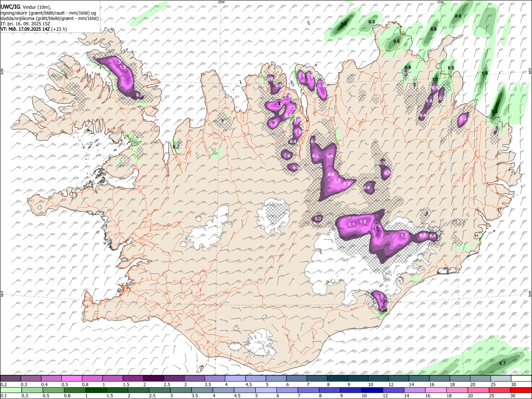Click the dark teal swatch labeled 8 in the top legend
This screenshot has height=399, width=532.
pos(337,379)
